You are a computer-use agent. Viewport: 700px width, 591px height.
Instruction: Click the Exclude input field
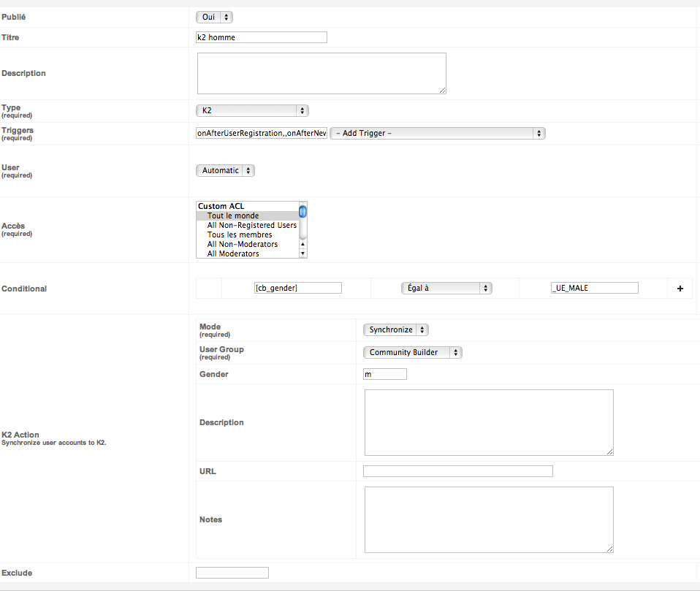point(232,573)
